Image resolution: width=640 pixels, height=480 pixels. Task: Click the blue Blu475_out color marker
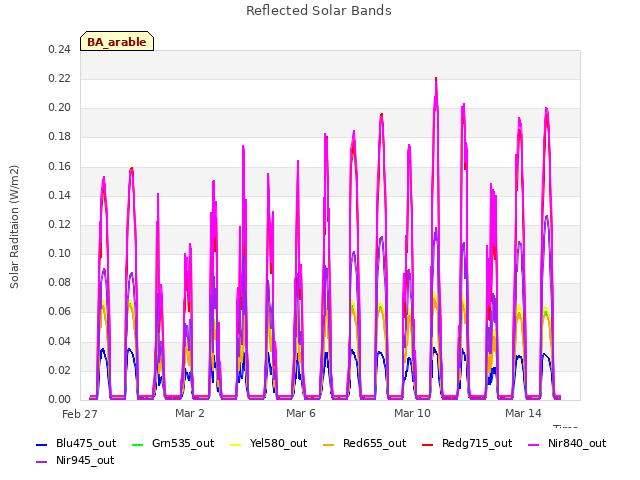click(x=42, y=444)
